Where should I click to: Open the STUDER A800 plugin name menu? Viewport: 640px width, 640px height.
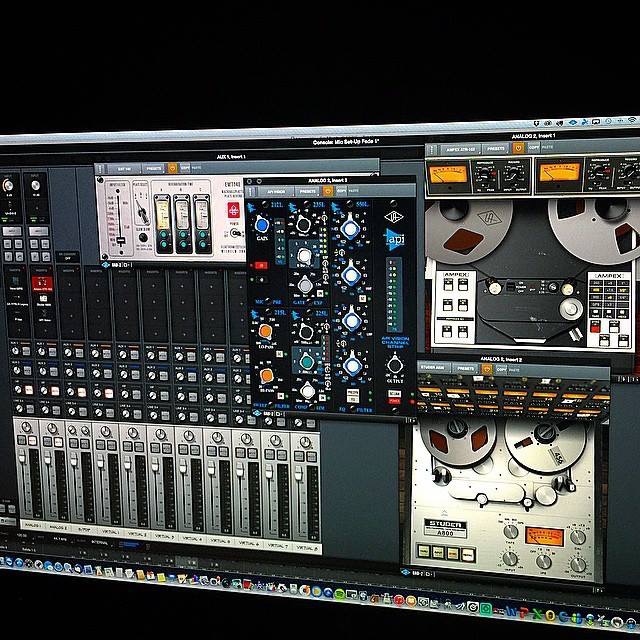(x=433, y=368)
